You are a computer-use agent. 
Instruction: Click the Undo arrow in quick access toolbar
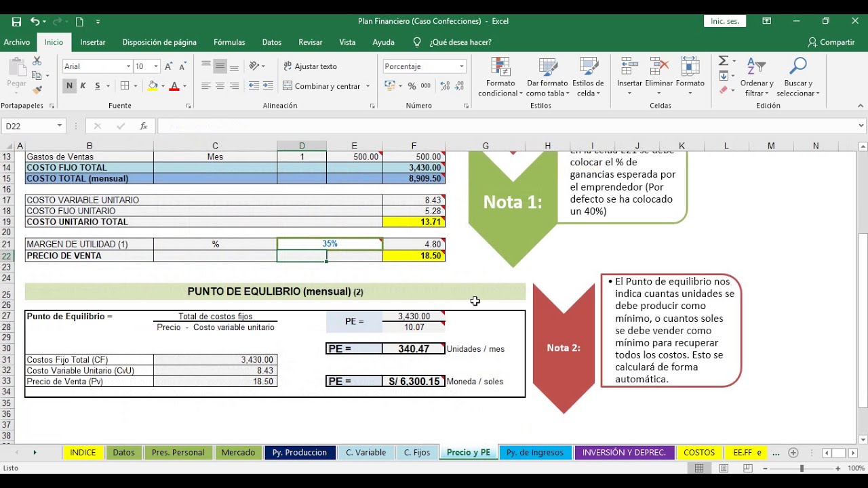35,22
